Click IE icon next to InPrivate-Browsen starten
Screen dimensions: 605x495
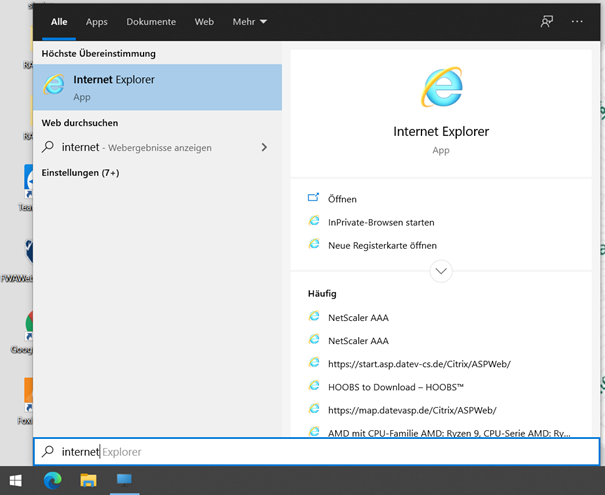[x=314, y=221]
